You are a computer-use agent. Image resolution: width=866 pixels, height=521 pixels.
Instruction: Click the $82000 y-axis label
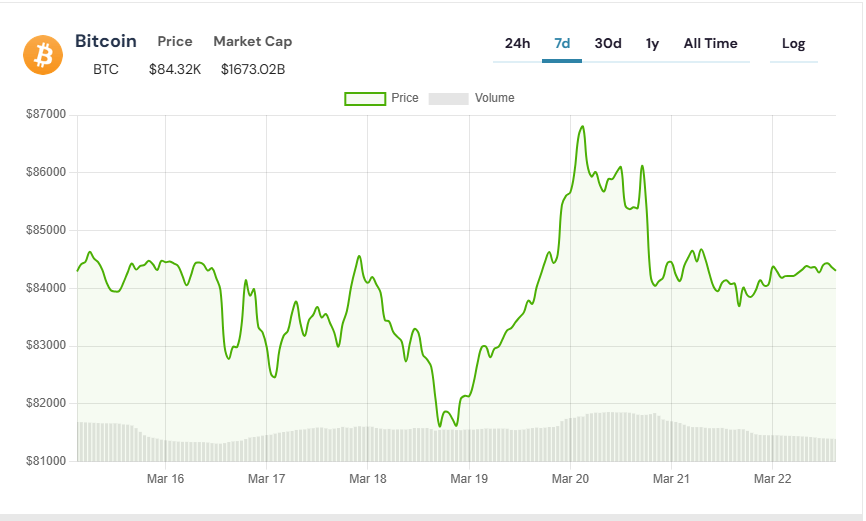[x=46, y=403]
